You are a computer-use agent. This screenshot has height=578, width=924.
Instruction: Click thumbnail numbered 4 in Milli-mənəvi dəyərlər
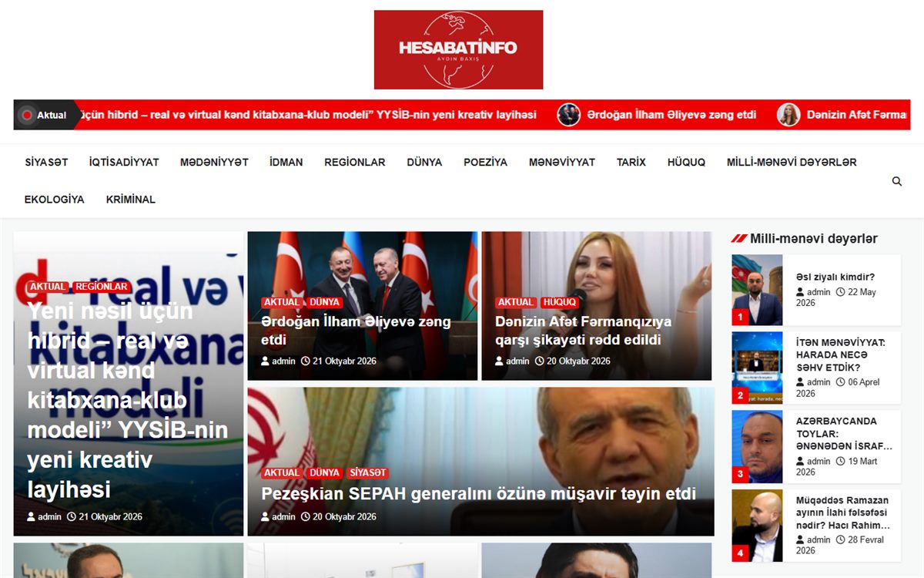tap(757, 526)
